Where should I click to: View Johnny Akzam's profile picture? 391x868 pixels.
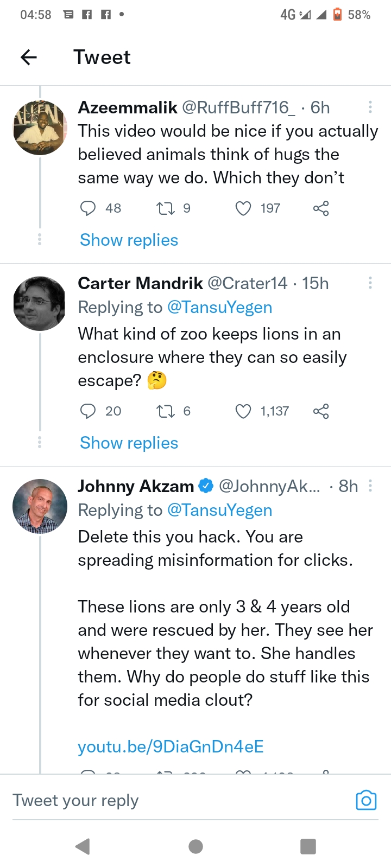pyautogui.click(x=40, y=506)
